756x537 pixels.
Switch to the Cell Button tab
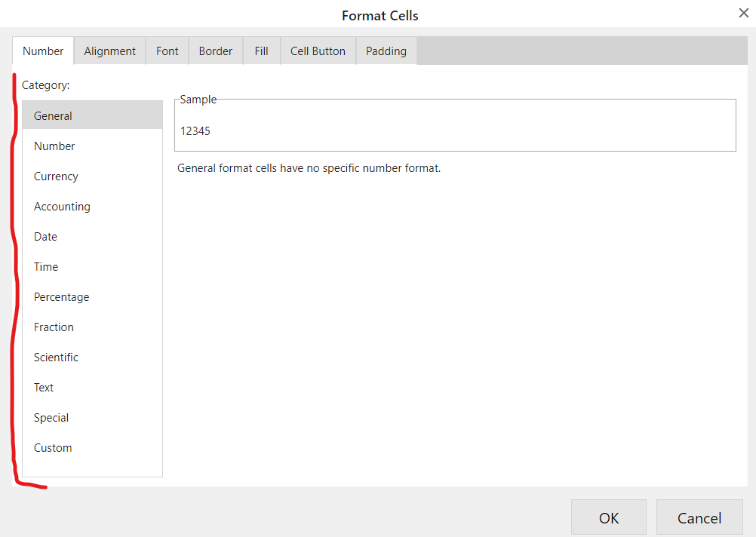click(x=318, y=51)
